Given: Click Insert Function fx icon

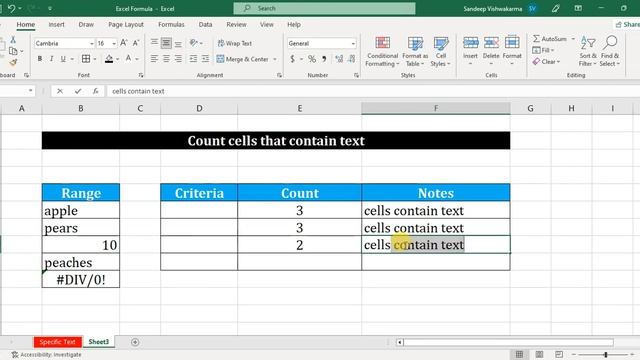Looking at the screenshot, I should pyautogui.click(x=96, y=91).
